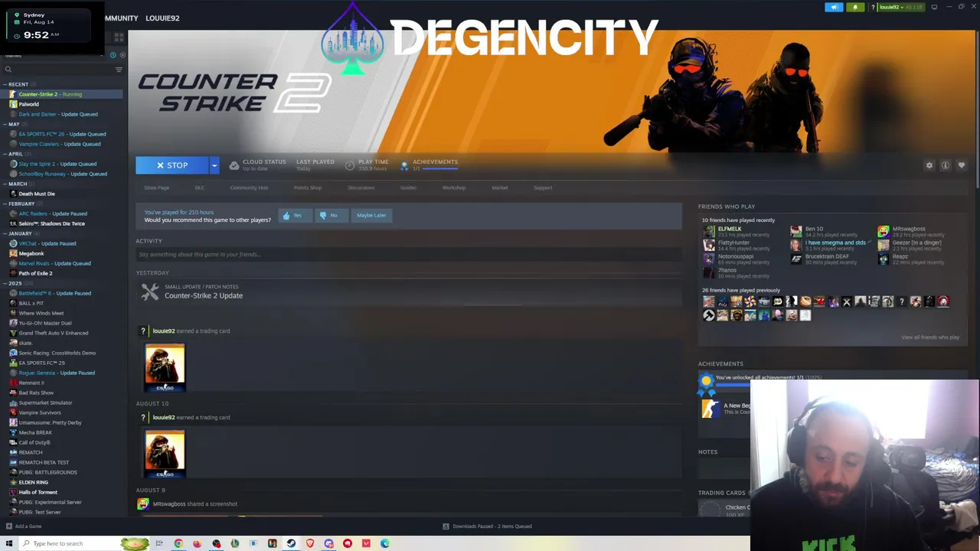
Task: Select ELDEN RING in the library list
Action: tap(33, 482)
